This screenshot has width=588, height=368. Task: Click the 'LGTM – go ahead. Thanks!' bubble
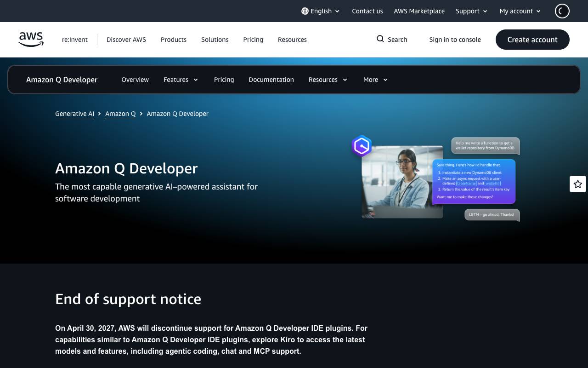(492, 215)
